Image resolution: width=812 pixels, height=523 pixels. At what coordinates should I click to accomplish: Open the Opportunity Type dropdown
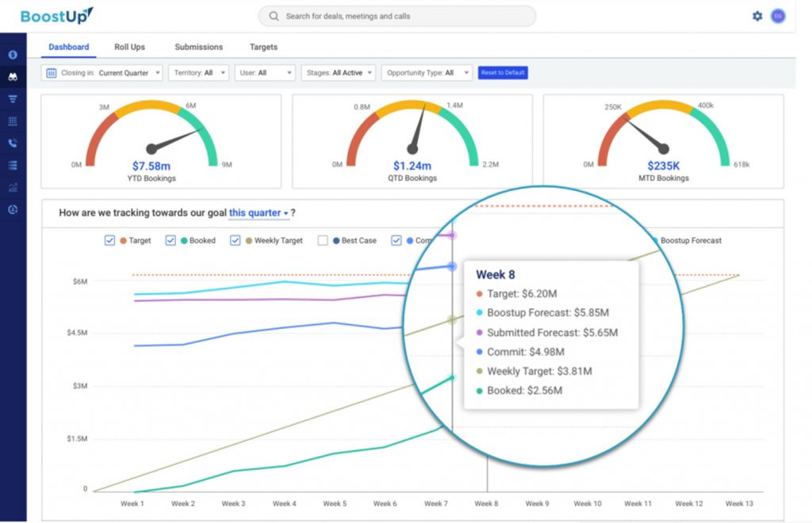pyautogui.click(x=427, y=73)
